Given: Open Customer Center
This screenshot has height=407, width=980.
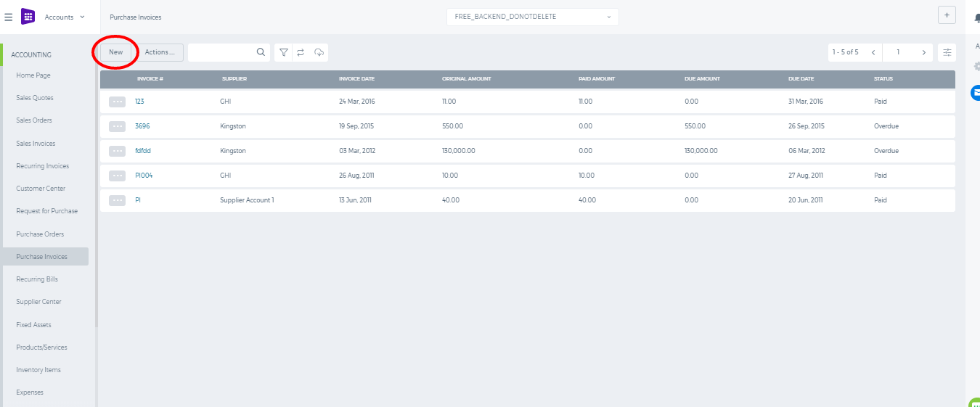Looking at the screenshot, I should (41, 189).
